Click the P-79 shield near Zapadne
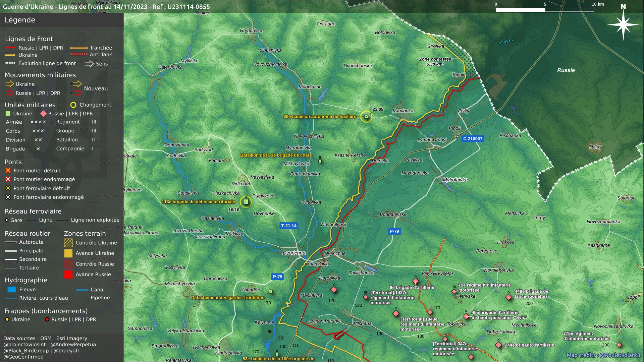Screen dimensions: 644x362 click(278, 277)
